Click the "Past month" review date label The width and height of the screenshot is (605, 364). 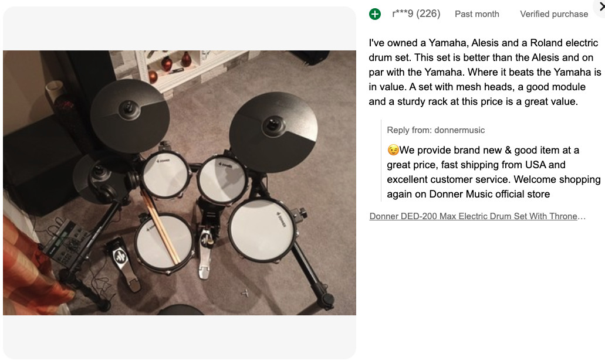477,14
